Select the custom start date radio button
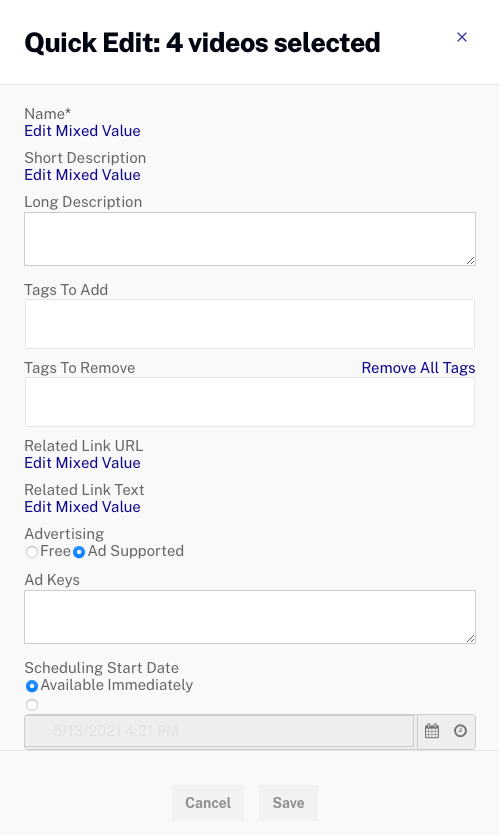This screenshot has width=499, height=835. pos(32,705)
